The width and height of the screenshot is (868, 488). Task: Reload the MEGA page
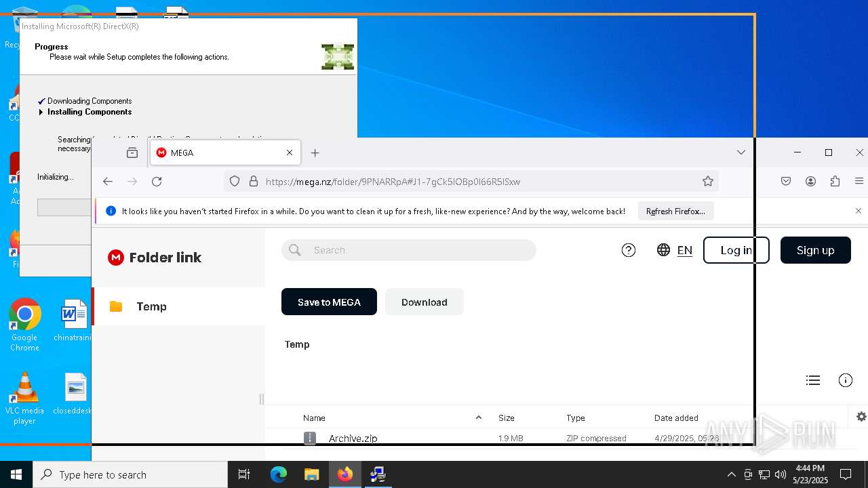coord(157,182)
